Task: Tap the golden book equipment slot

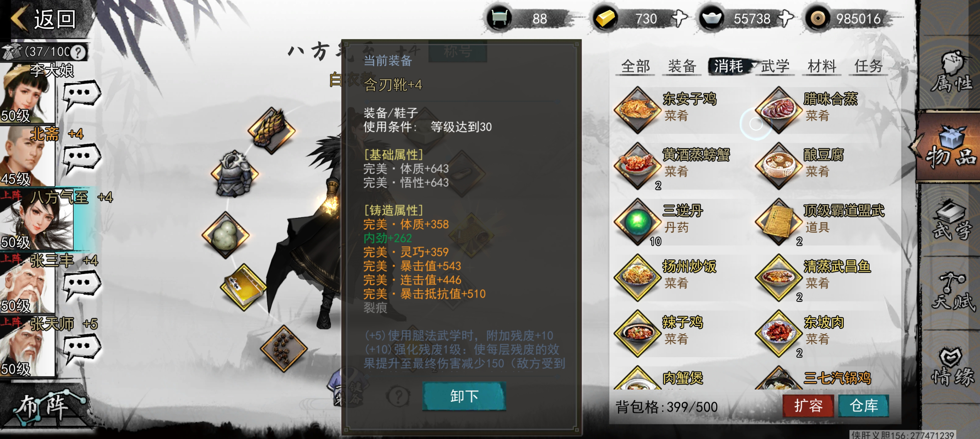Action: [x=244, y=287]
